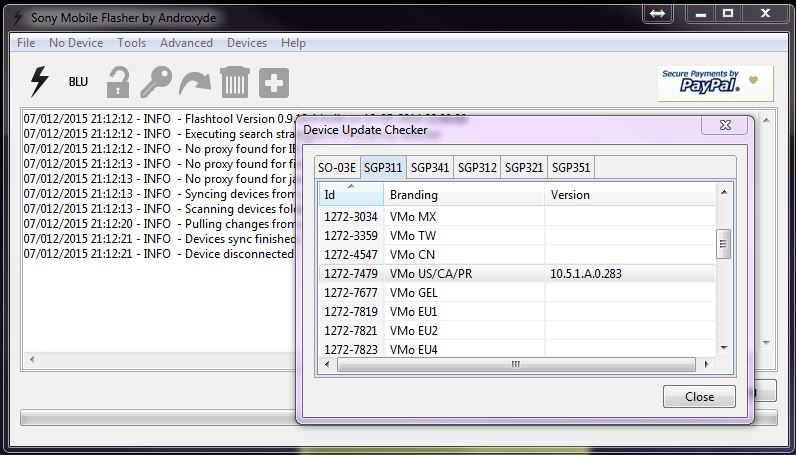Screen dimensions: 796x455
Task: Click the main window progress bar
Action: [x=158, y=417]
